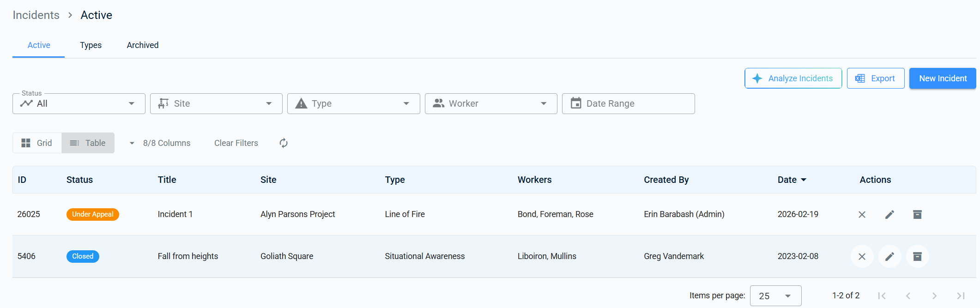Screen dimensions: 980x308
Task: Click the spreadsheet icon on Export
Action: pyautogui.click(x=860, y=79)
